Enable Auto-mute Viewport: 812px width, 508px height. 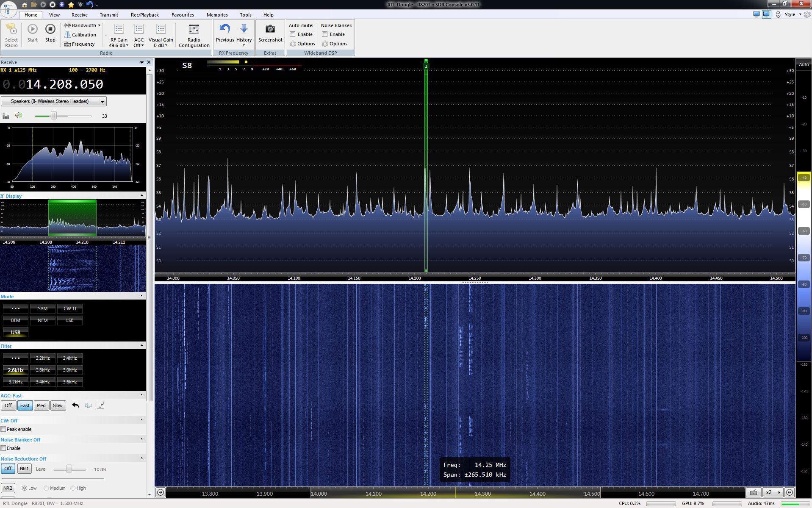click(292, 34)
